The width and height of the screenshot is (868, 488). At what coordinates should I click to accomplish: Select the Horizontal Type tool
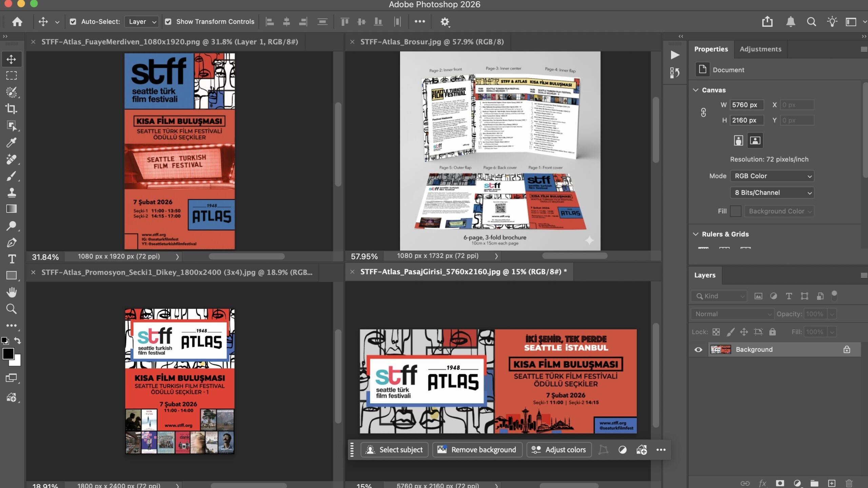click(11, 259)
